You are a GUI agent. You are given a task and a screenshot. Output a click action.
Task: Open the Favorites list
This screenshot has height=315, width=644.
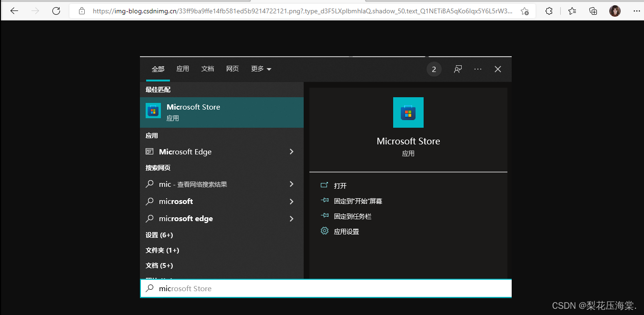572,11
